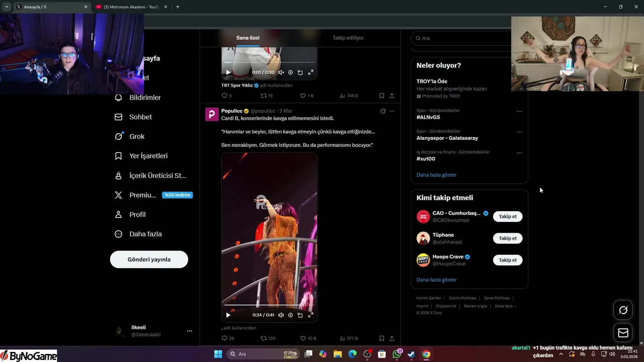Enter fullscreen on the Cardi B video
The image size is (644, 362).
tap(310, 315)
